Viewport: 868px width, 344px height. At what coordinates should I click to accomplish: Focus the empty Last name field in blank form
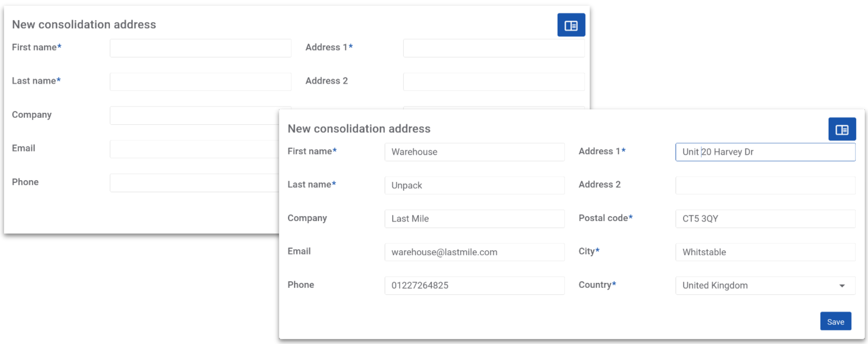pos(200,82)
